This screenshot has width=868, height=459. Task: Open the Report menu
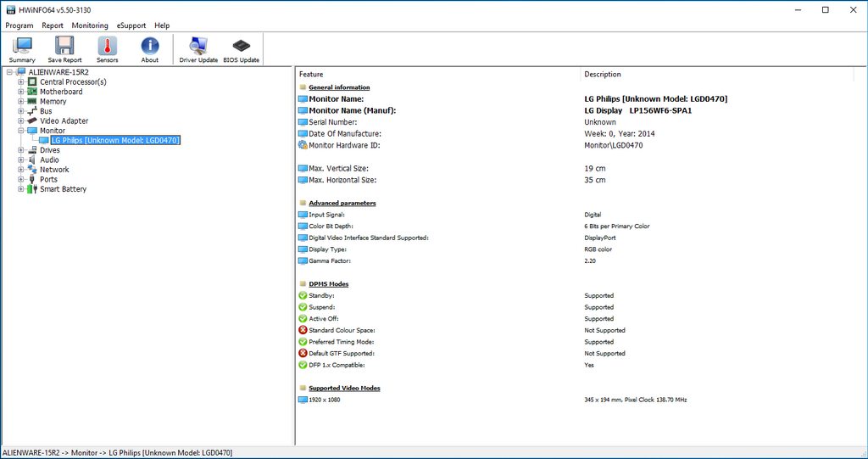pyautogui.click(x=53, y=25)
